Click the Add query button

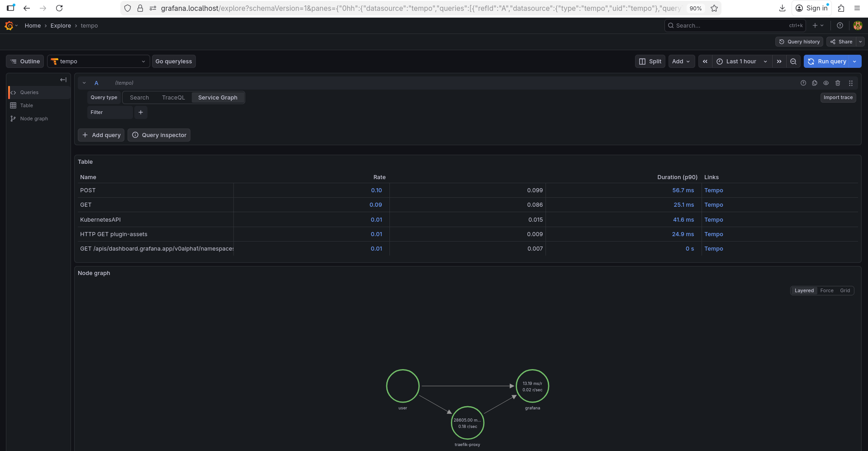(x=101, y=135)
